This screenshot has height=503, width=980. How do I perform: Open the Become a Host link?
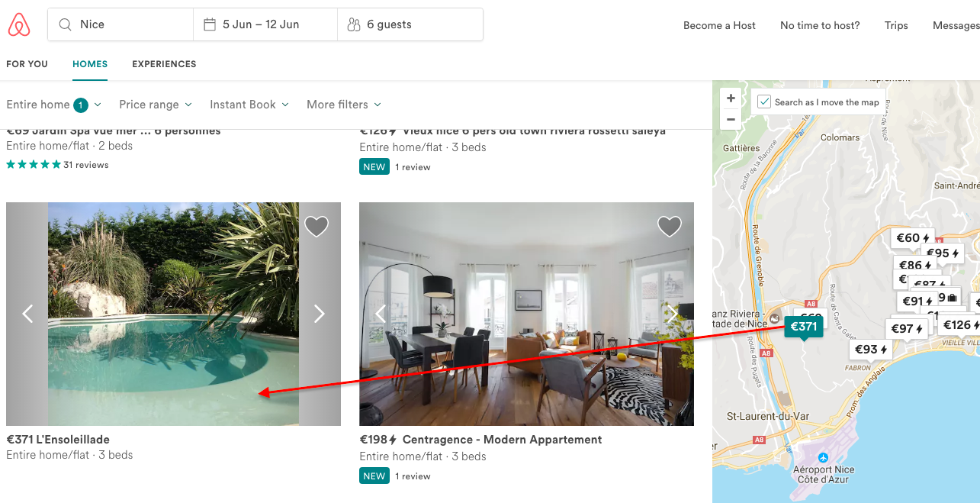[x=719, y=25]
